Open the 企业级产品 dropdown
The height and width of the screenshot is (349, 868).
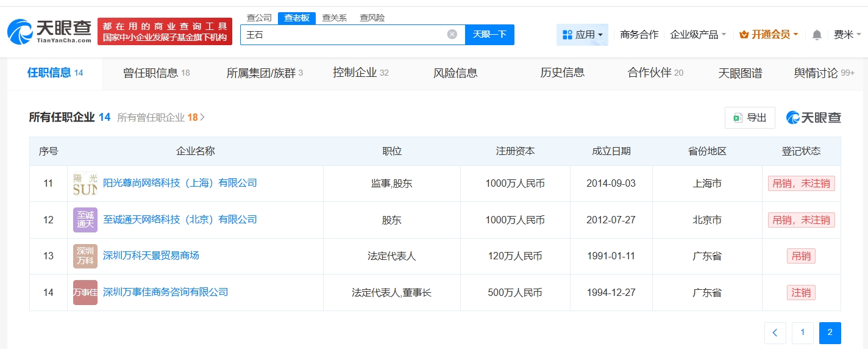tap(698, 35)
